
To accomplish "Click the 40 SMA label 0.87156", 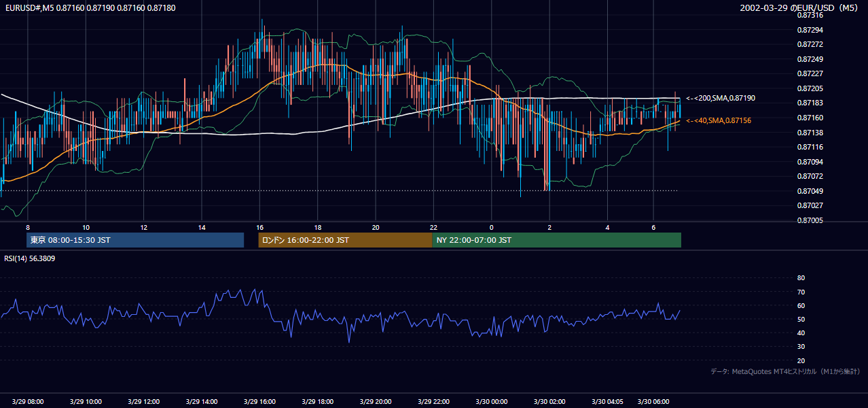I will [x=719, y=120].
